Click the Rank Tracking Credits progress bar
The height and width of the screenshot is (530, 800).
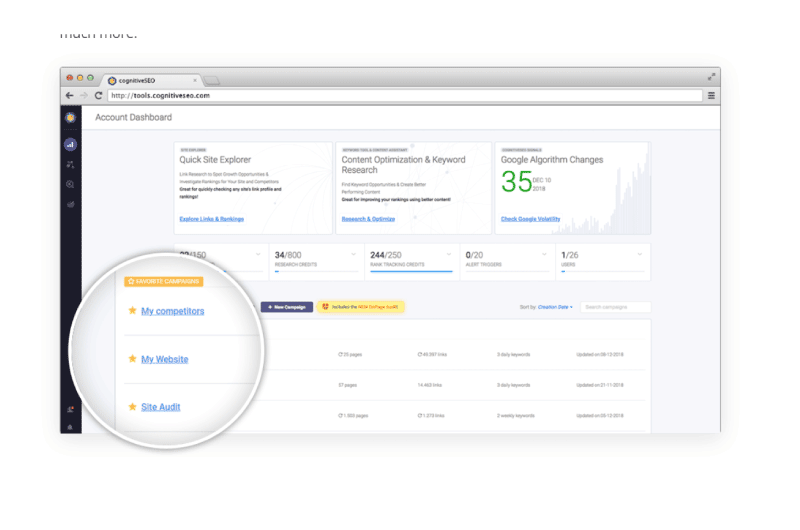click(412, 271)
